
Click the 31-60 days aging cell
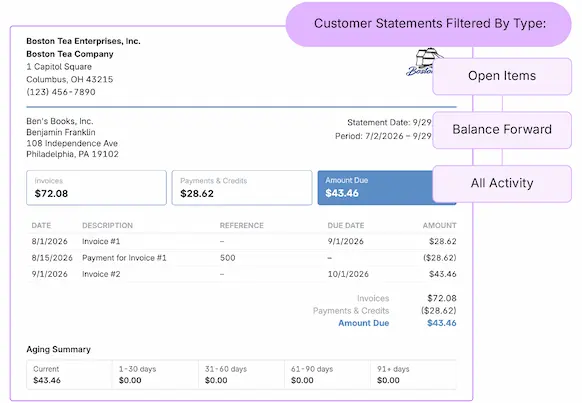(241, 375)
